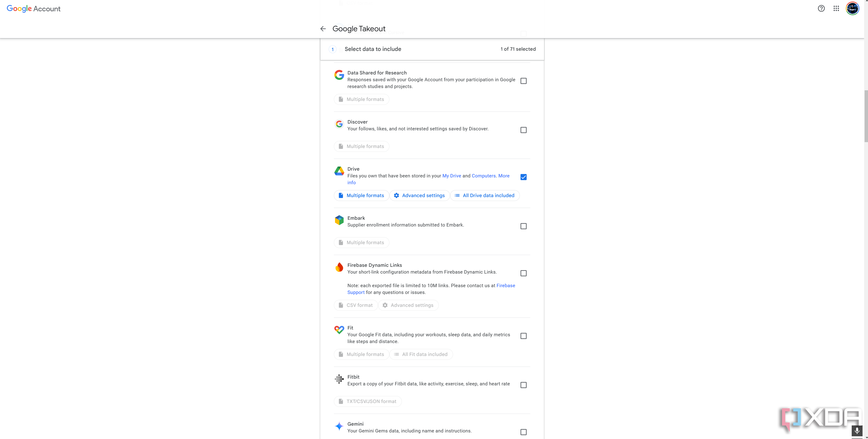Check the Embark checkbox
The width and height of the screenshot is (868, 439).
523,226
